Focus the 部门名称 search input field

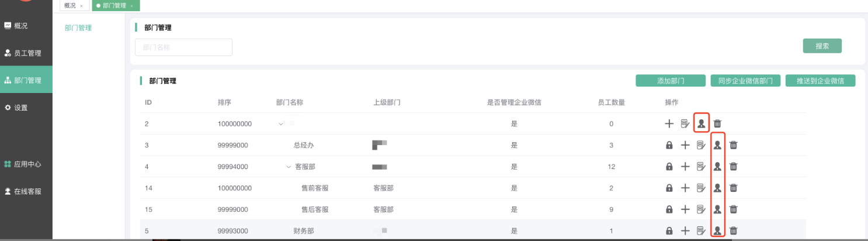click(x=183, y=47)
